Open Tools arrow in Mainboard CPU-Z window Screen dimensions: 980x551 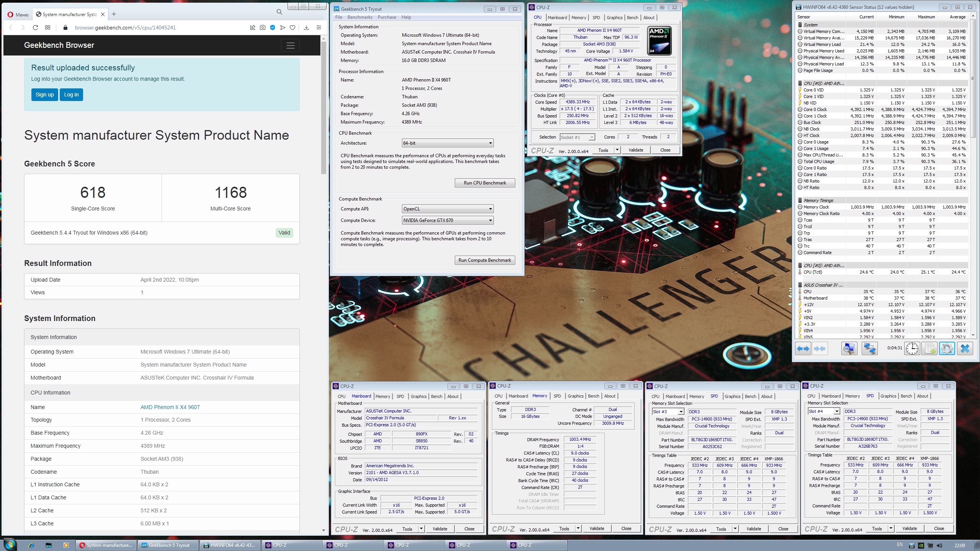tap(421, 529)
